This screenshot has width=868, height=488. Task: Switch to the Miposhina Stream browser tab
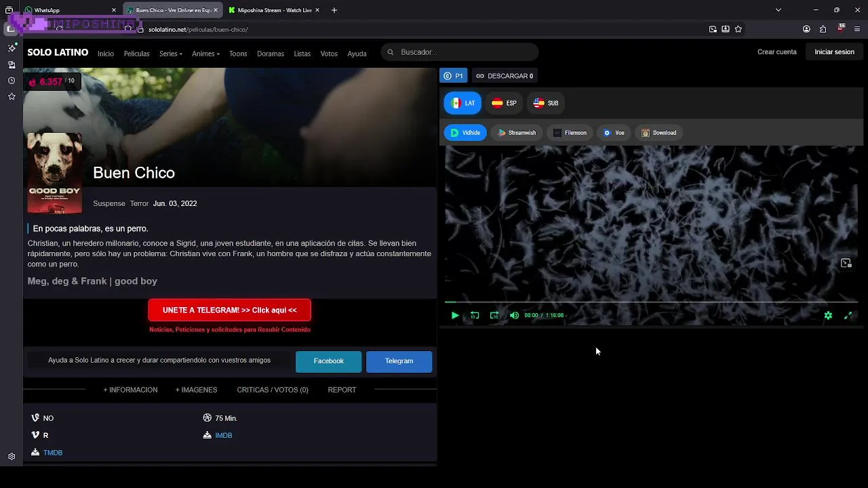point(275,10)
